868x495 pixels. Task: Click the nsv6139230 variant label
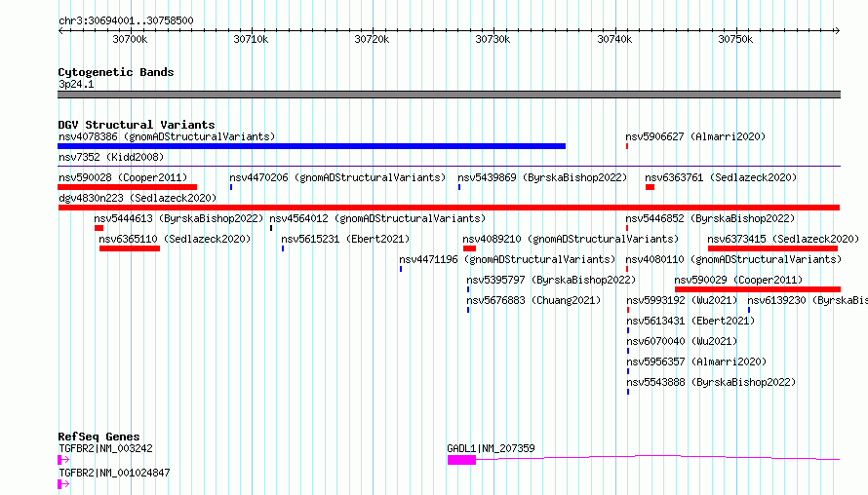(x=808, y=300)
